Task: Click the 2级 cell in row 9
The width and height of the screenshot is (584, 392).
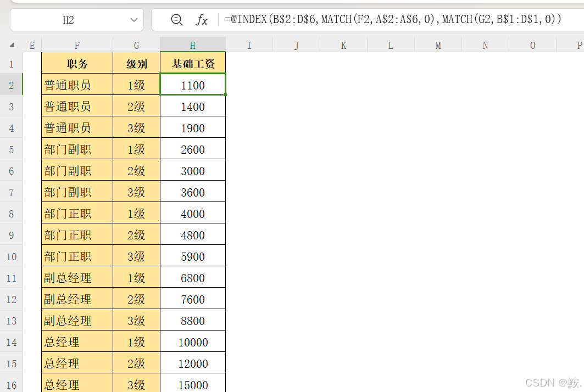Action: [x=137, y=234]
